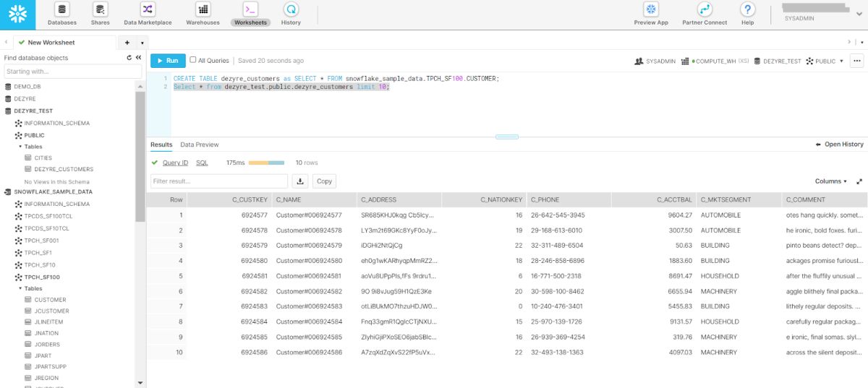Click the JNATION table icon
The width and height of the screenshot is (868, 388).
[28, 333]
